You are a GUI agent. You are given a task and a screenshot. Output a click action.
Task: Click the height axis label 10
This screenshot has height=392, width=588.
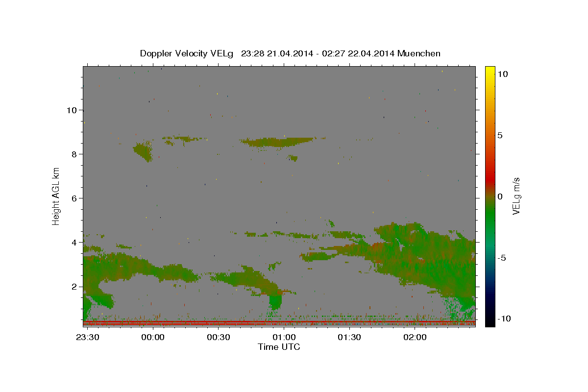pyautogui.click(x=72, y=110)
